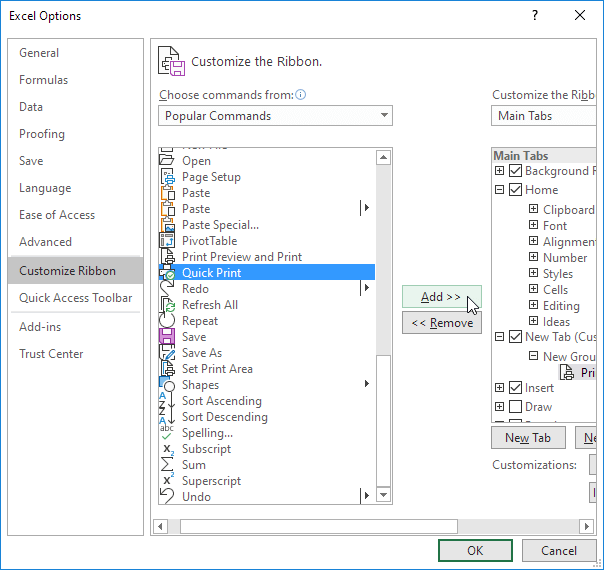Select the Page Setup icon
The image size is (604, 570).
pos(167,177)
